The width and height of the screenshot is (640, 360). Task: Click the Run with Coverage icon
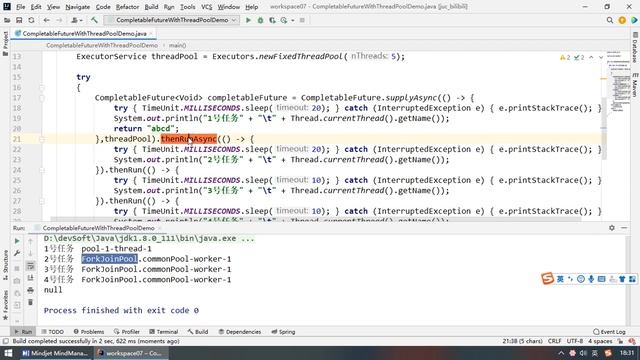click(272, 20)
